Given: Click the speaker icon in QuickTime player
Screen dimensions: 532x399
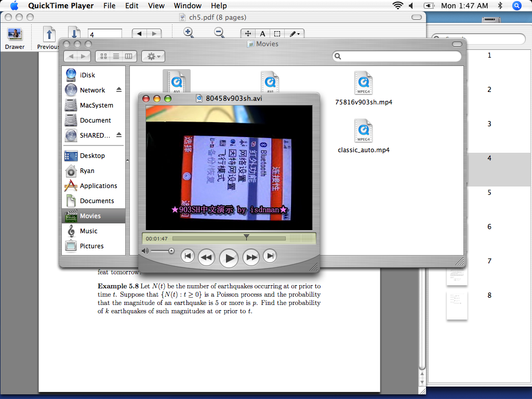Looking at the screenshot, I should (145, 251).
